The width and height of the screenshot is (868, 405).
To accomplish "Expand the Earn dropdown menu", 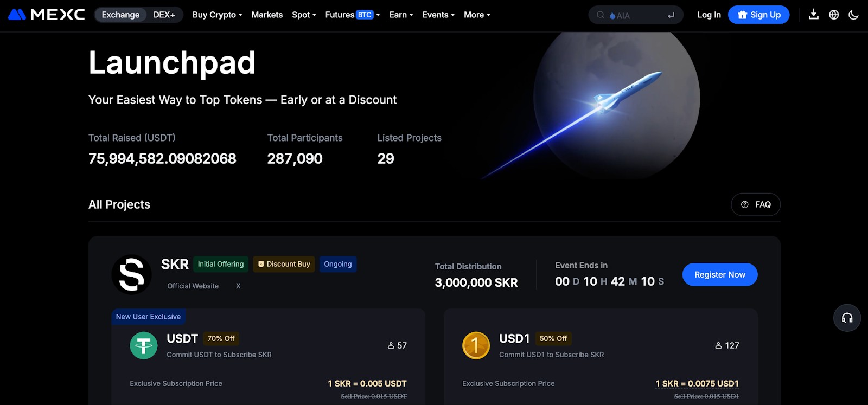I will [x=401, y=15].
